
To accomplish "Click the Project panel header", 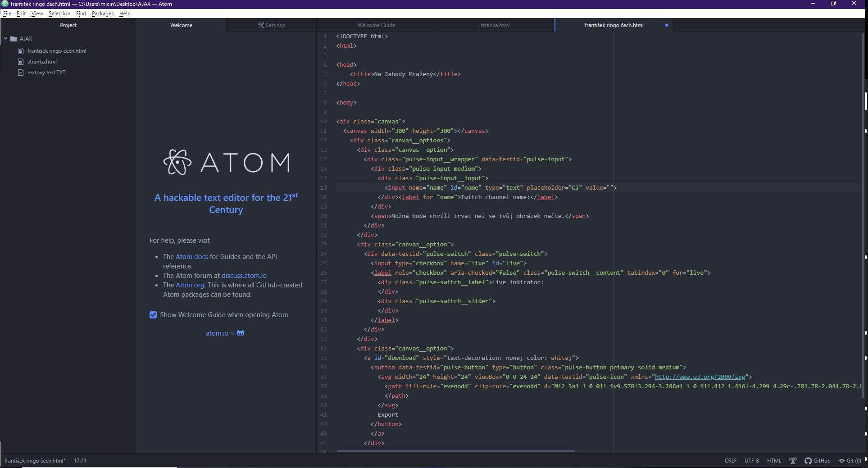I will (68, 25).
